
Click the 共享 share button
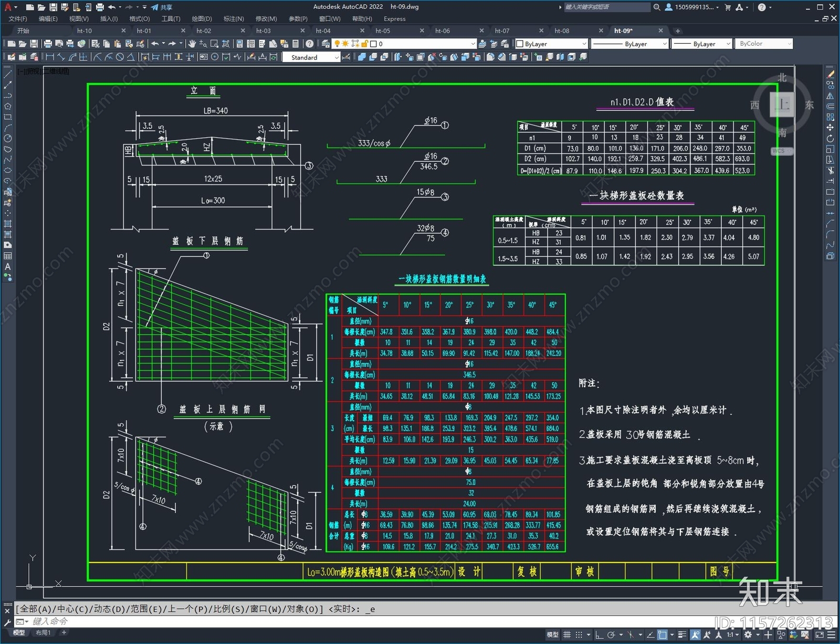click(x=162, y=7)
